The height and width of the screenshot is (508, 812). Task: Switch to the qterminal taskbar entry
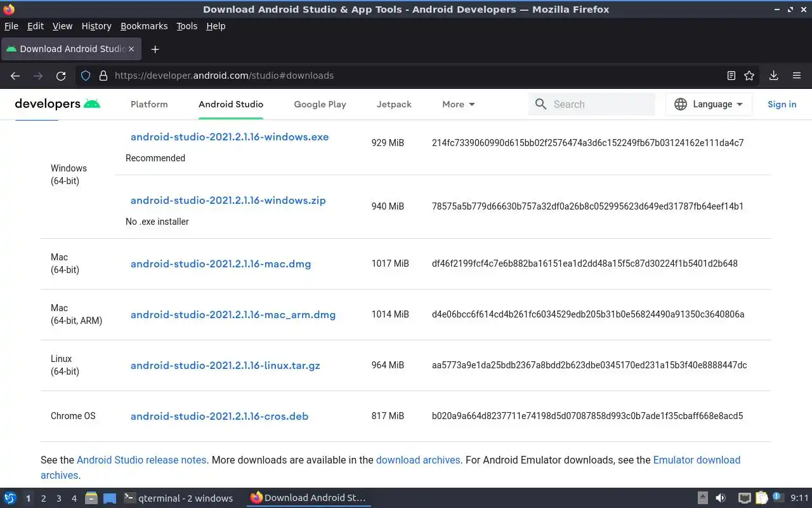point(178,498)
